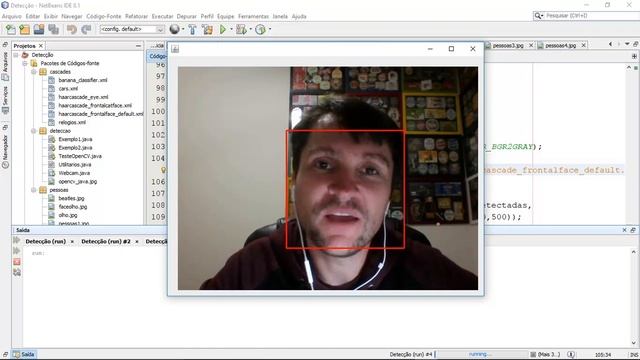Open the Run Project dropdown arrow
Viewport: 640px width, 360px height.
(231, 29)
